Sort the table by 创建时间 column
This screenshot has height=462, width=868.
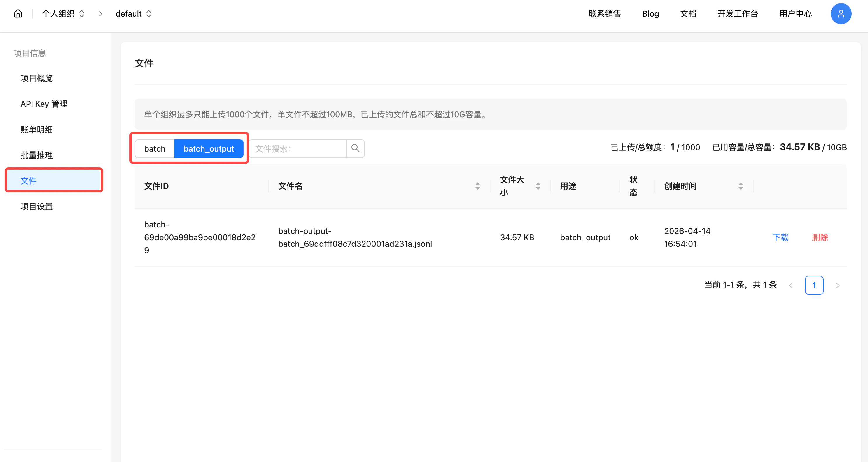[x=741, y=186]
